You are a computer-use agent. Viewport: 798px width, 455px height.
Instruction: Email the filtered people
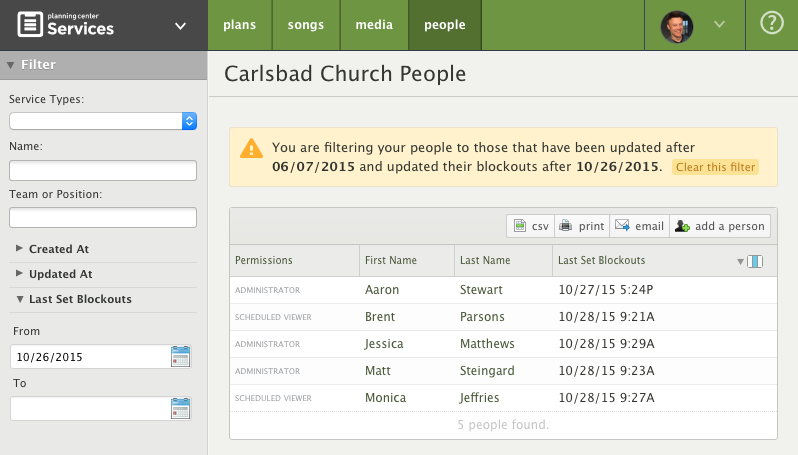click(x=638, y=226)
